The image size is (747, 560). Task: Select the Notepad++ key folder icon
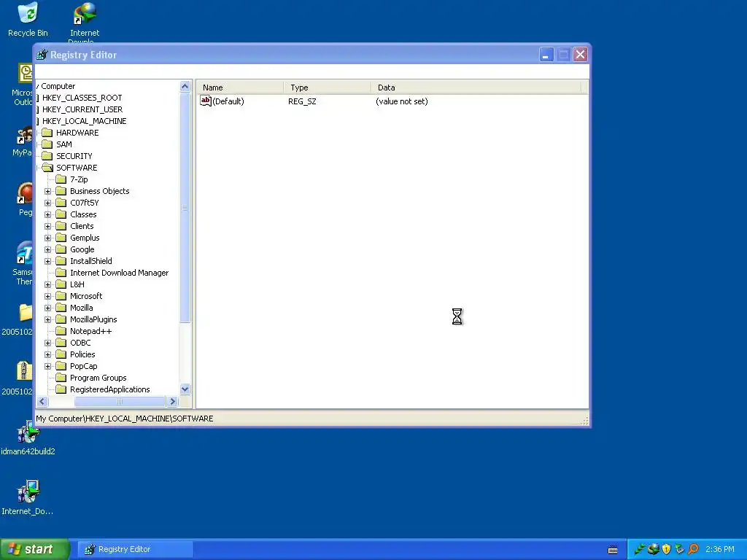(x=61, y=331)
